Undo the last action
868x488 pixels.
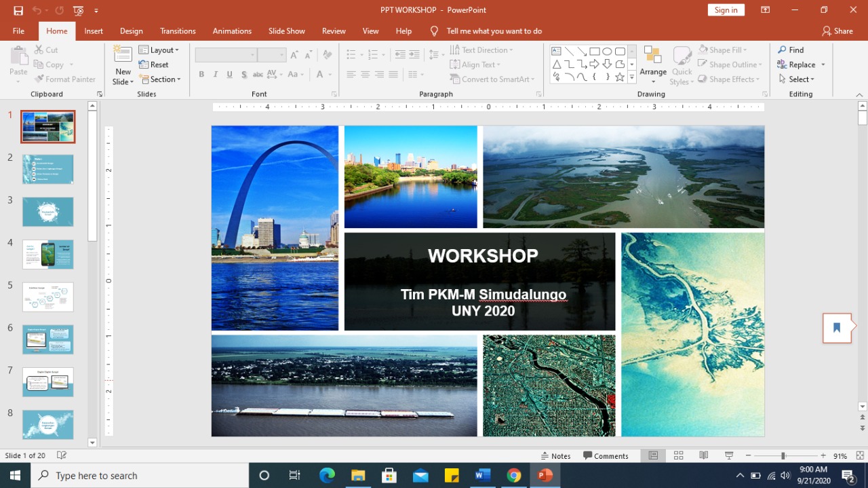[x=37, y=10]
